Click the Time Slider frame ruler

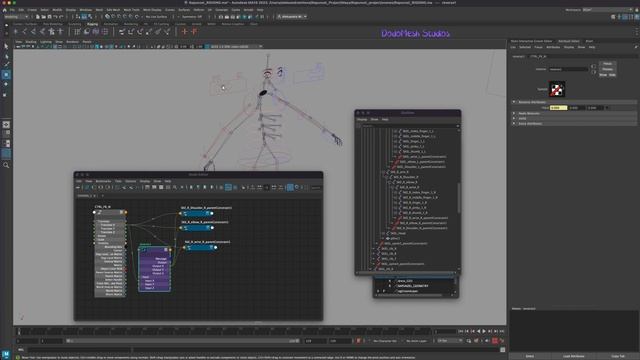(x=224, y=331)
